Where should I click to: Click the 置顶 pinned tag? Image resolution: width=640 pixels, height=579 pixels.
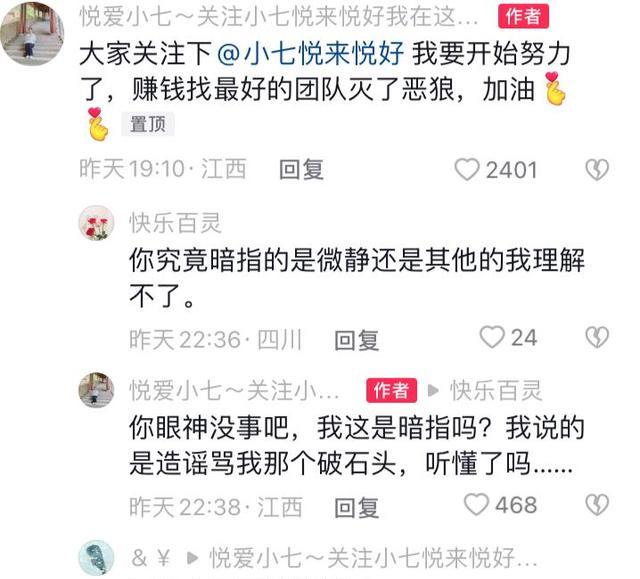click(148, 124)
